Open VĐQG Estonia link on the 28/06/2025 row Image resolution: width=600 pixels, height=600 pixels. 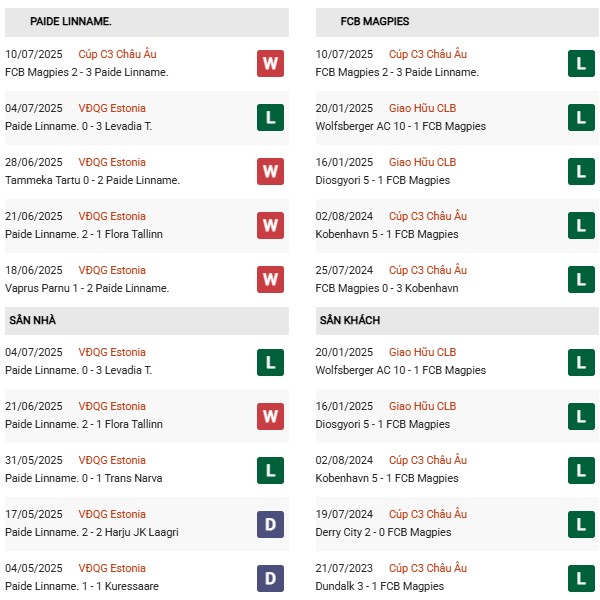[x=112, y=162]
